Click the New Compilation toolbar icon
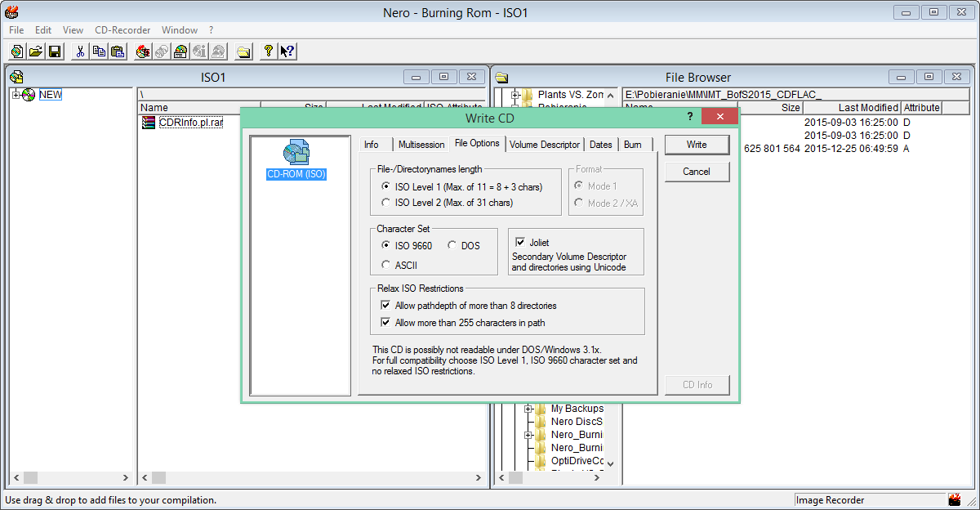 pyautogui.click(x=18, y=51)
